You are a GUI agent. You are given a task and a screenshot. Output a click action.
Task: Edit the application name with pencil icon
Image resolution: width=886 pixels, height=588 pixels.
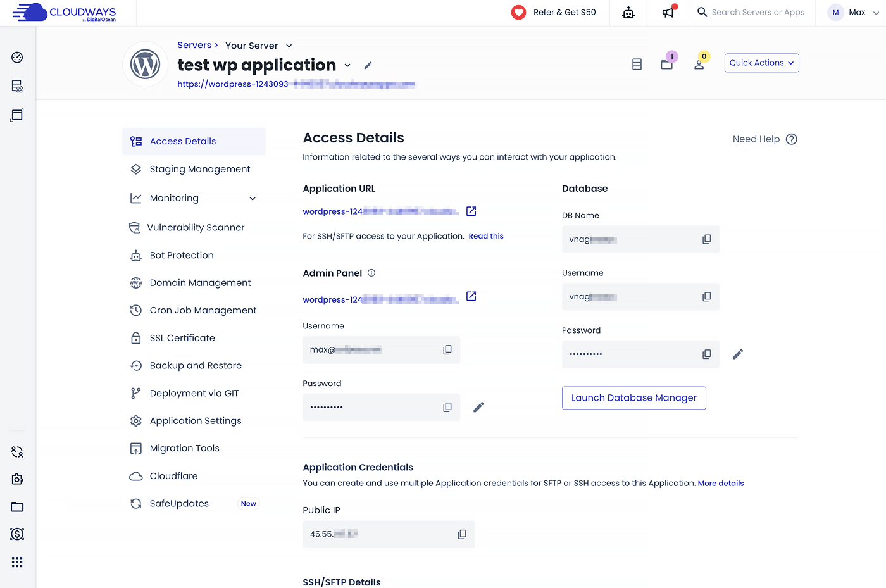click(368, 65)
